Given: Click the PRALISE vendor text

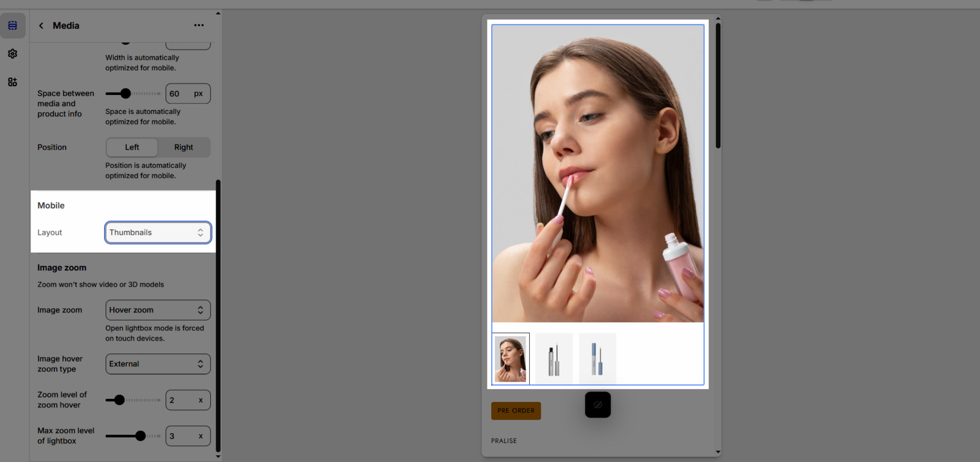Looking at the screenshot, I should pyautogui.click(x=503, y=441).
